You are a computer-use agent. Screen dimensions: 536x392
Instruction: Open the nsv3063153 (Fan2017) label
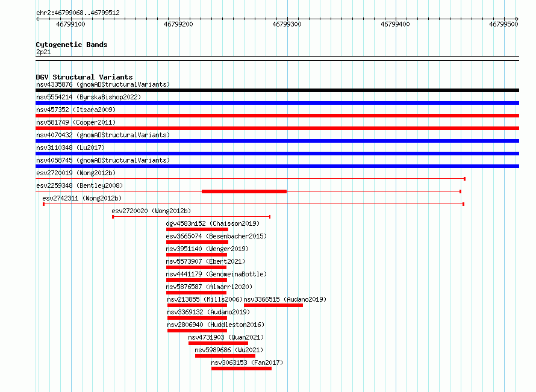tap(247, 362)
